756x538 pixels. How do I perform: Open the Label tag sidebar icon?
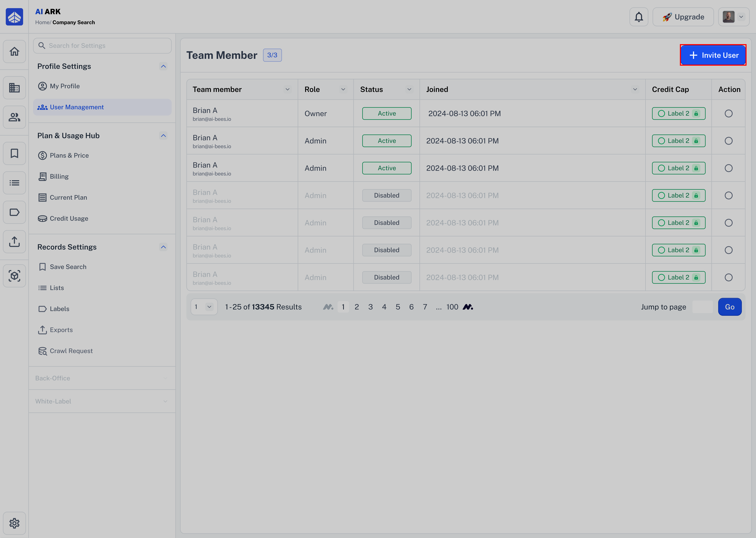point(14,212)
